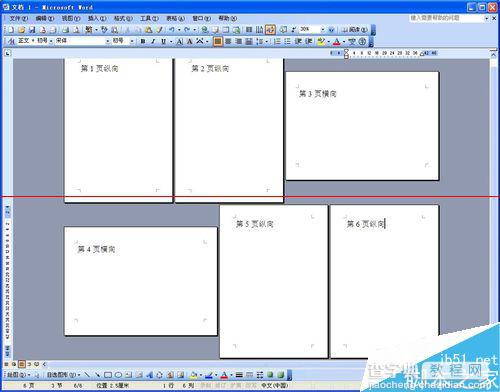Open the underline style dropdown arrow
The image size is (500, 392).
tap(171, 41)
